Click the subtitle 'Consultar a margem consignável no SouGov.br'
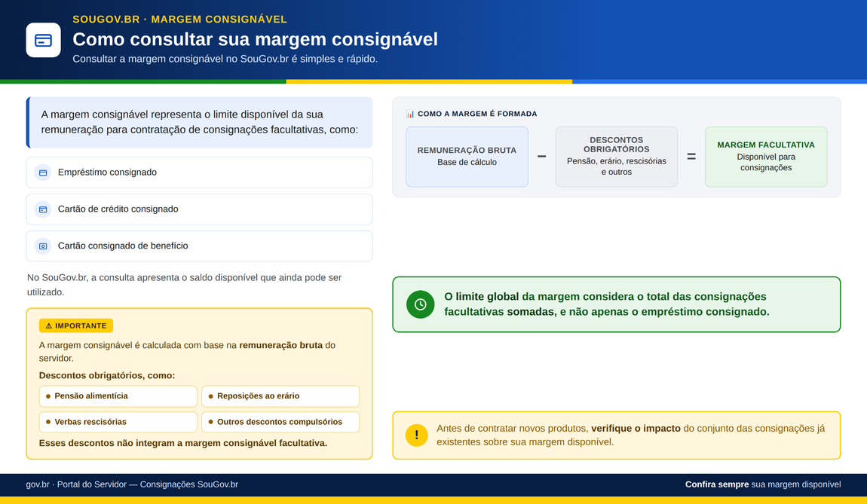This screenshot has width=867, height=504. (225, 59)
